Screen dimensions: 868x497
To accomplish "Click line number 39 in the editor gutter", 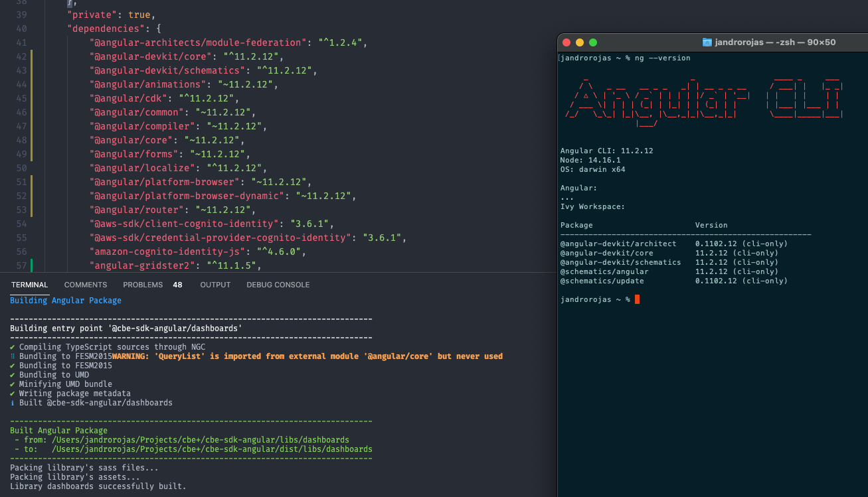I will click(21, 14).
